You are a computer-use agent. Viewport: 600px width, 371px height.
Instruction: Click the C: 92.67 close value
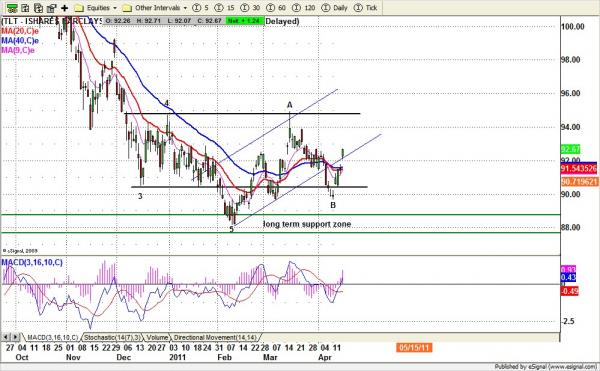209,21
